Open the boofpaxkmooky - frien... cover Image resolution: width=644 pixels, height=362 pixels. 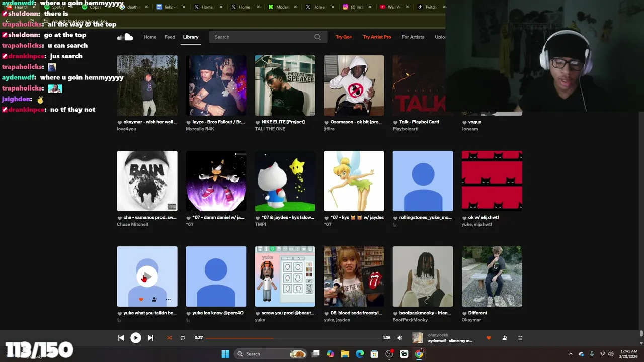pyautogui.click(x=423, y=277)
